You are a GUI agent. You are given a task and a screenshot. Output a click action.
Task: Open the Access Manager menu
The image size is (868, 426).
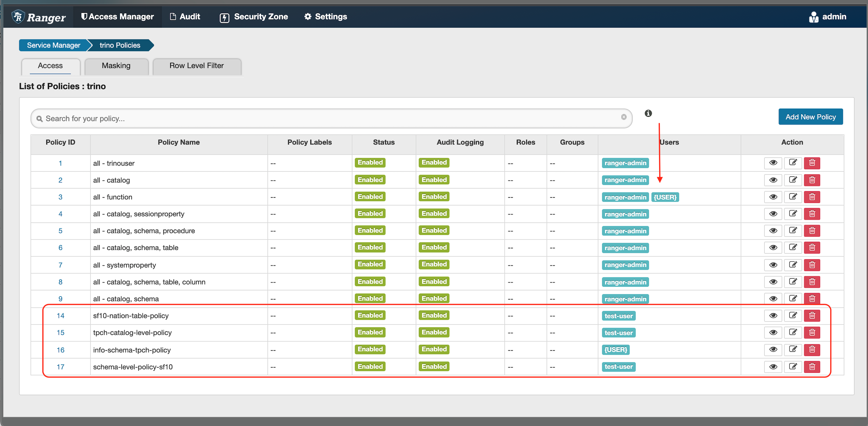(x=117, y=17)
